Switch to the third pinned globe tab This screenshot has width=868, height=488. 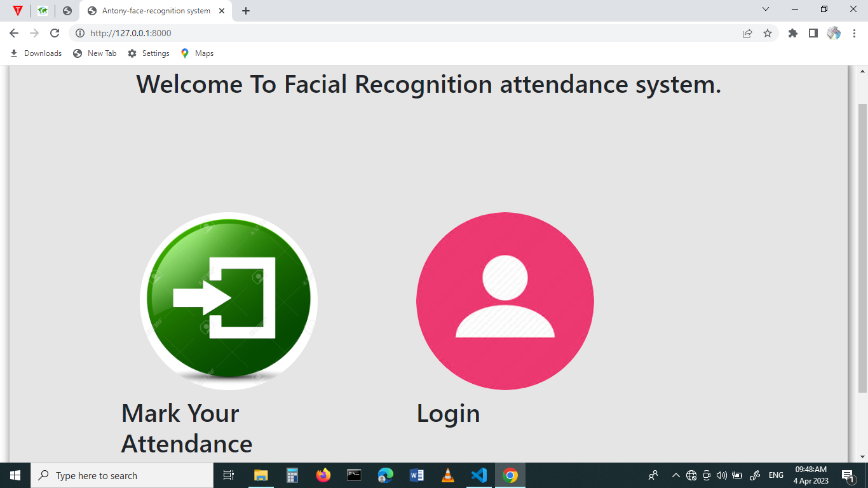pos(67,11)
